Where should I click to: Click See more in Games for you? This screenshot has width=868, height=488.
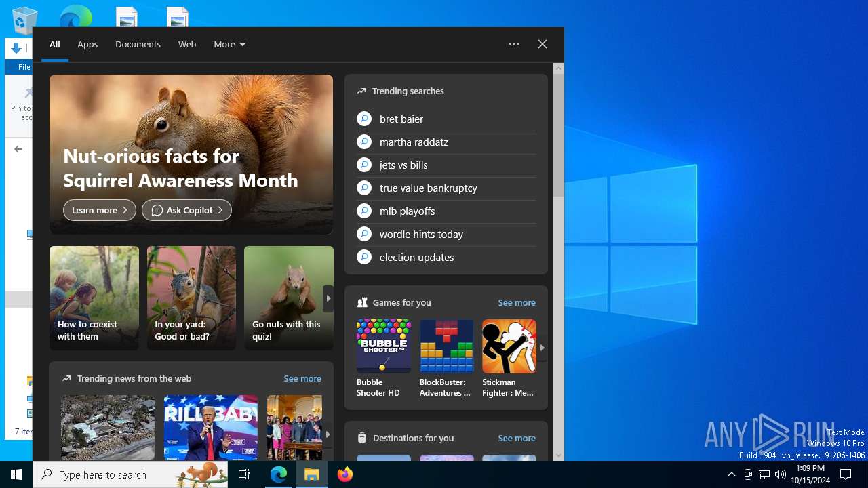517,302
